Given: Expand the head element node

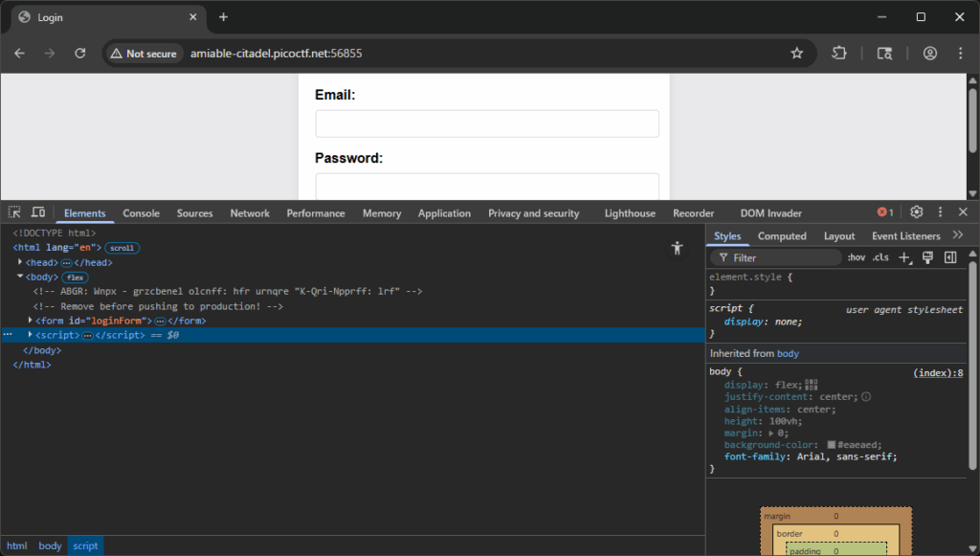Looking at the screenshot, I should click(x=21, y=262).
